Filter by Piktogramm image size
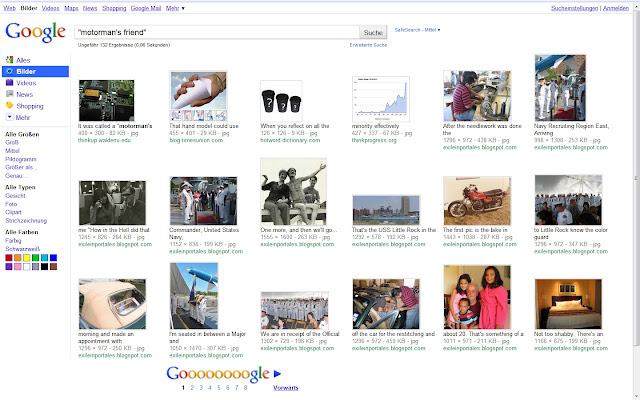The image size is (640, 400). click(x=21, y=159)
